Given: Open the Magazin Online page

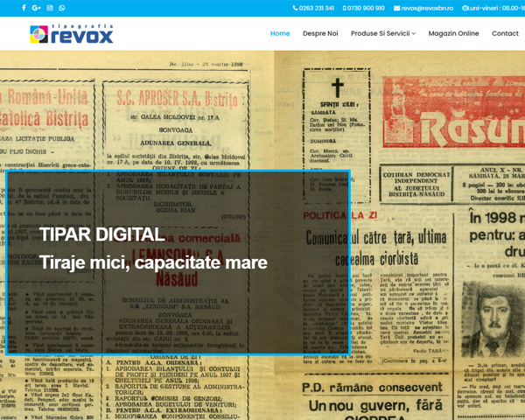Looking at the screenshot, I should coord(453,33).
